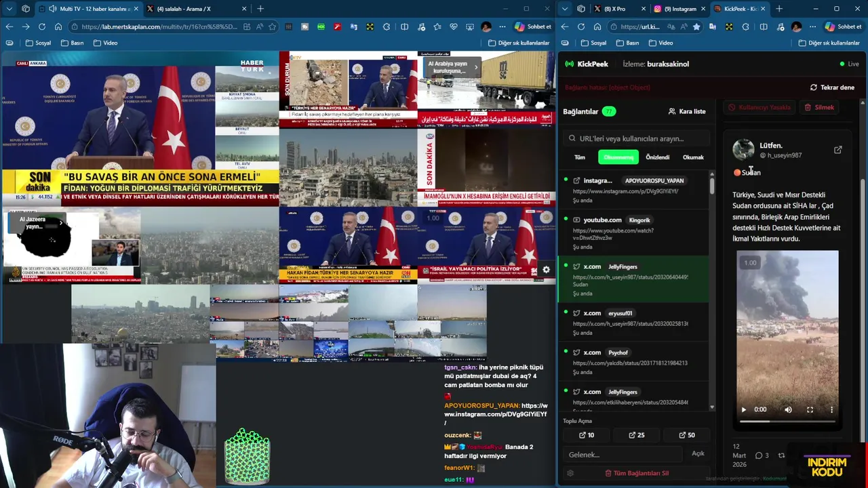
Task: Click Tüm Bağlantıları Sil delete all
Action: coord(637,473)
